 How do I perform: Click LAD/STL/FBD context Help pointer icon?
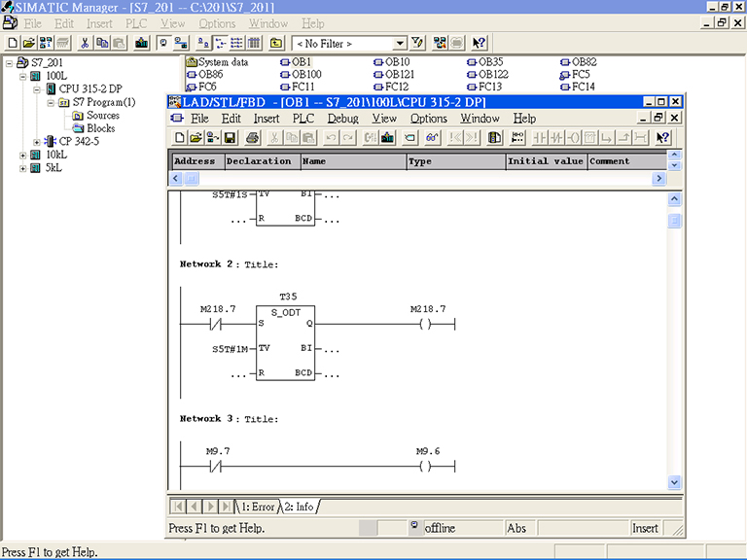(662, 138)
